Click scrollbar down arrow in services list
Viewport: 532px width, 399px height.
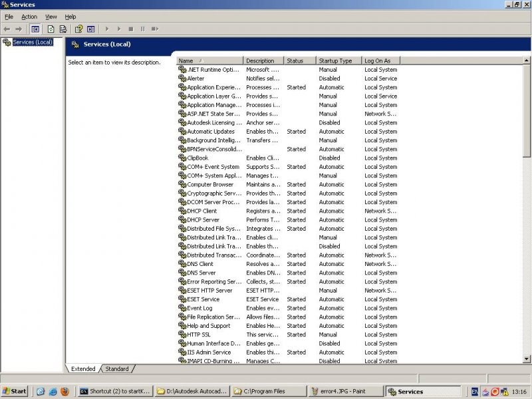[527, 359]
